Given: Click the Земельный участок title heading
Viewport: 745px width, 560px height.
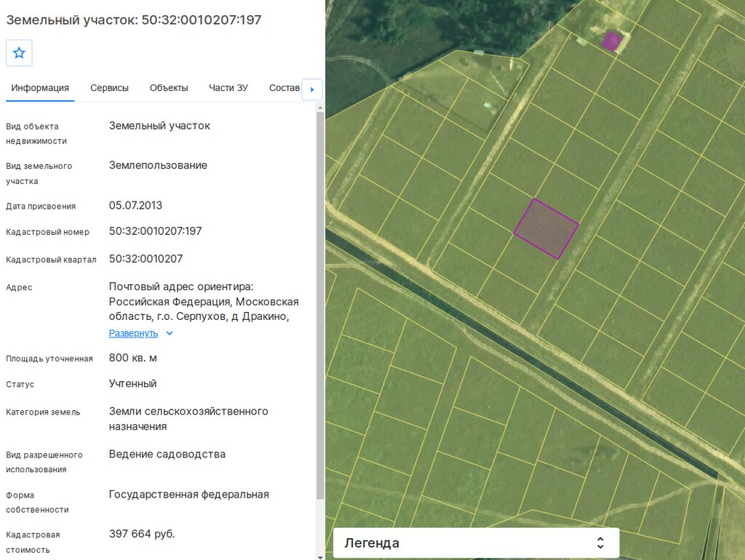Looking at the screenshot, I should coord(134,20).
